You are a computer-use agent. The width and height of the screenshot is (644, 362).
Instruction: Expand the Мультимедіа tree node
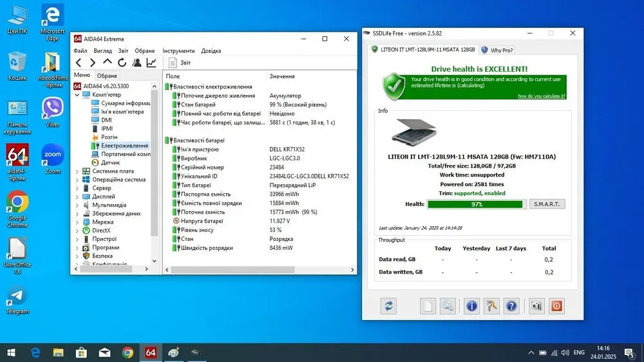click(x=77, y=205)
